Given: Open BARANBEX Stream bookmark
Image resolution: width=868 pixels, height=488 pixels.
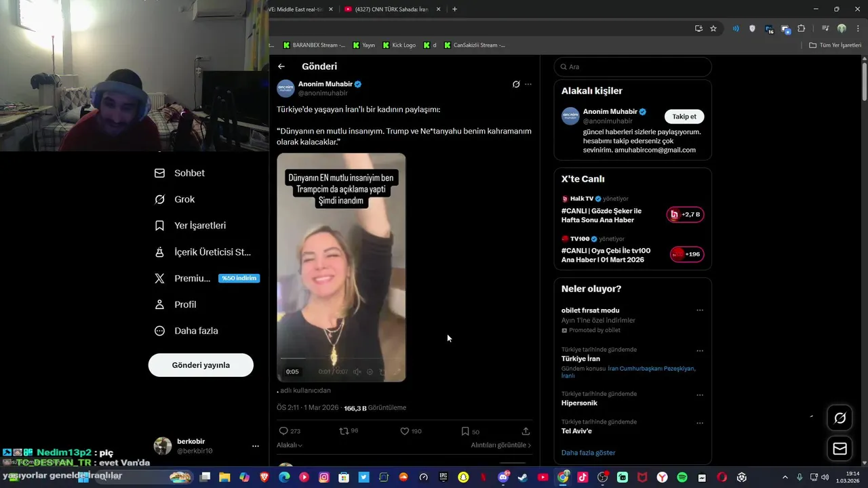Looking at the screenshot, I should click(314, 45).
